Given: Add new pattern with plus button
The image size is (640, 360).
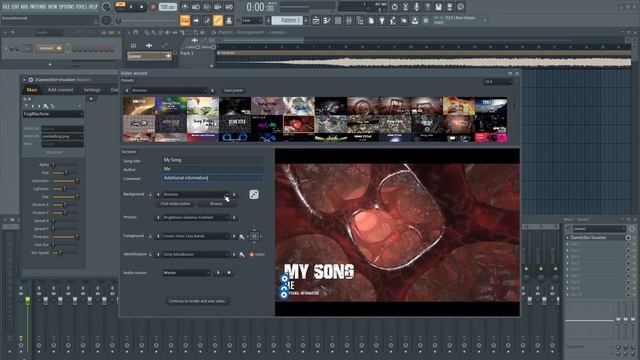Looking at the screenshot, I should click(306, 20).
